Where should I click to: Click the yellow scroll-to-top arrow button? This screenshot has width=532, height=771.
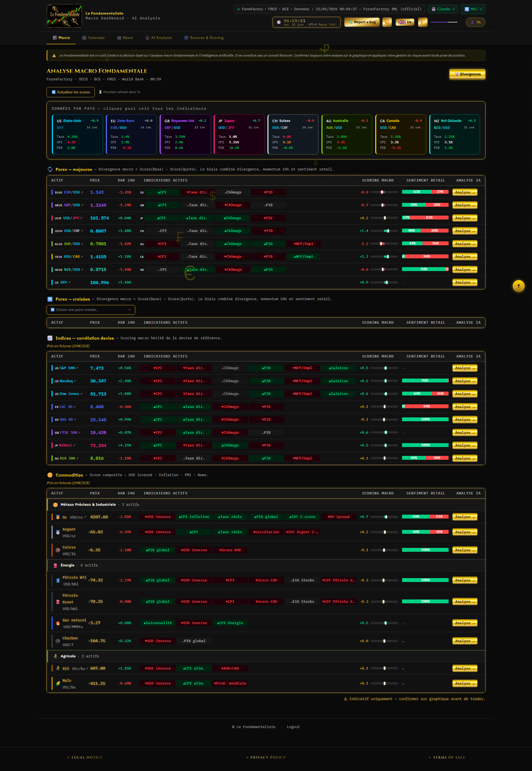[x=518, y=286]
